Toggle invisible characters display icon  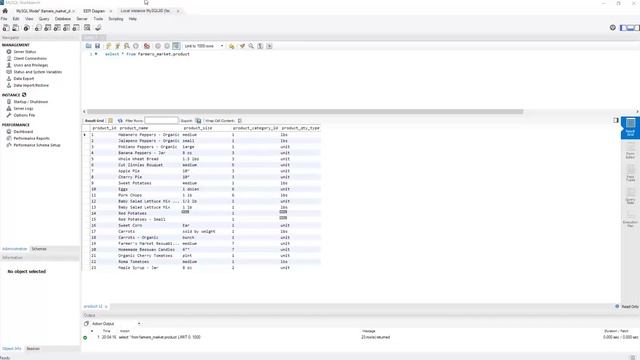pos(260,46)
